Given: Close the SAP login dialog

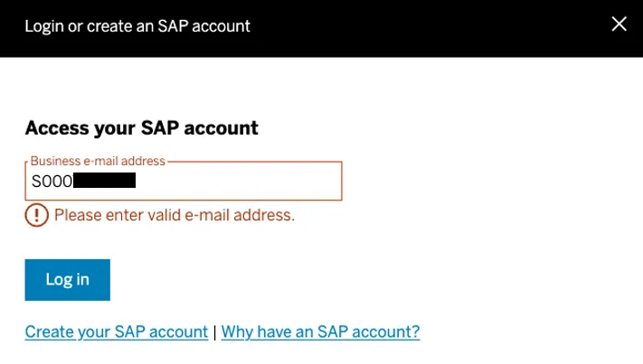Looking at the screenshot, I should click(619, 24).
